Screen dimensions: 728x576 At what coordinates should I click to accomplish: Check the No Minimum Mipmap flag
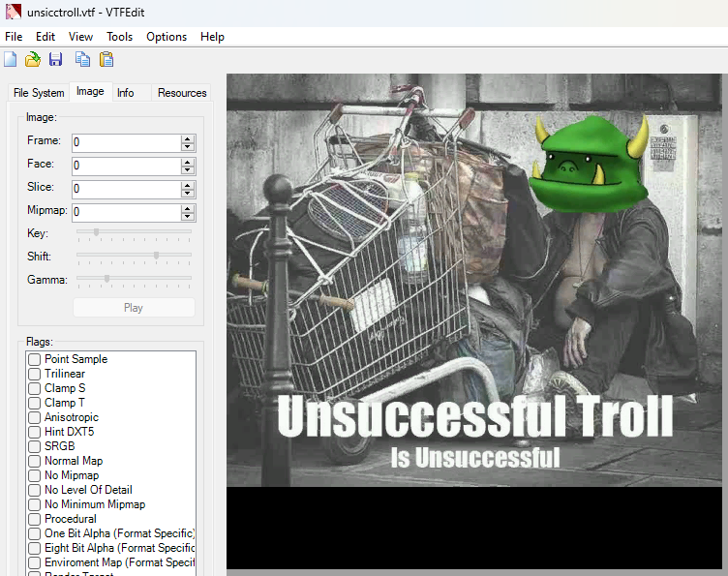34,504
